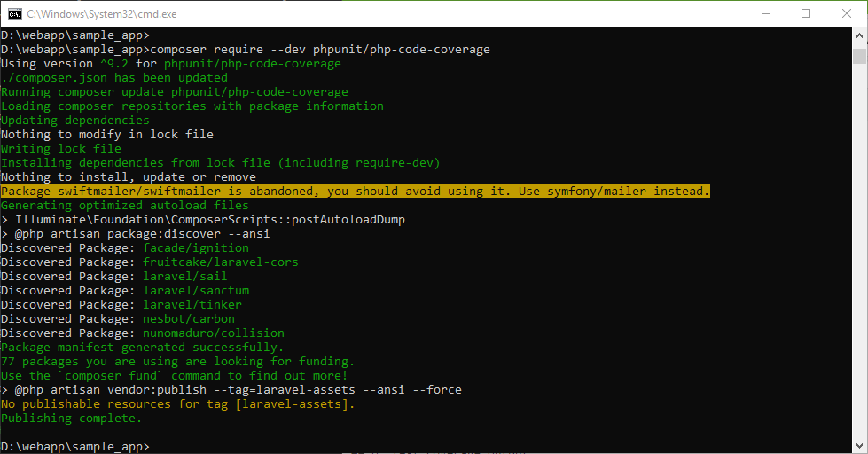Click the 'Publishing complete.' line
This screenshot has width=868, height=454.
point(72,418)
